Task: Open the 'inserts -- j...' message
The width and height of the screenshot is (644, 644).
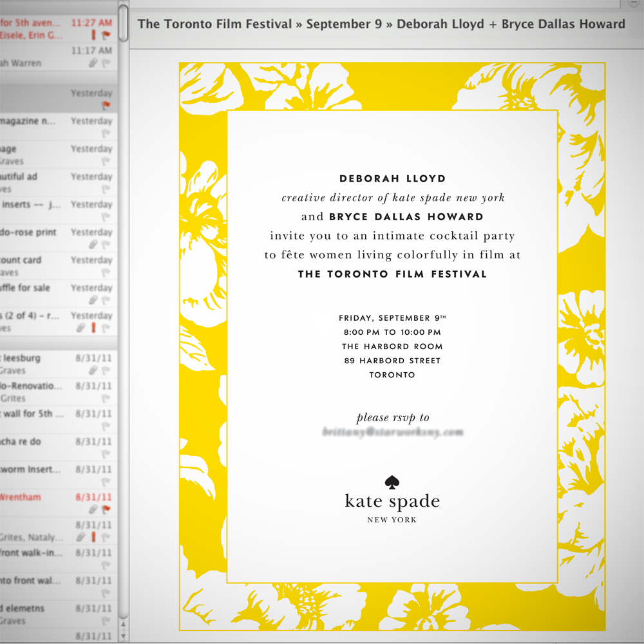Action: tap(59, 211)
